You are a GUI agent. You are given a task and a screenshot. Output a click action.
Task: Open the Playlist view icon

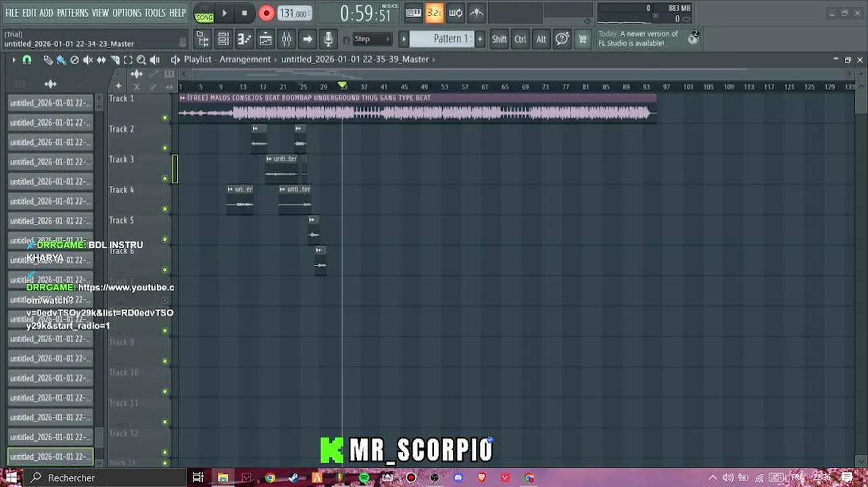click(x=265, y=39)
